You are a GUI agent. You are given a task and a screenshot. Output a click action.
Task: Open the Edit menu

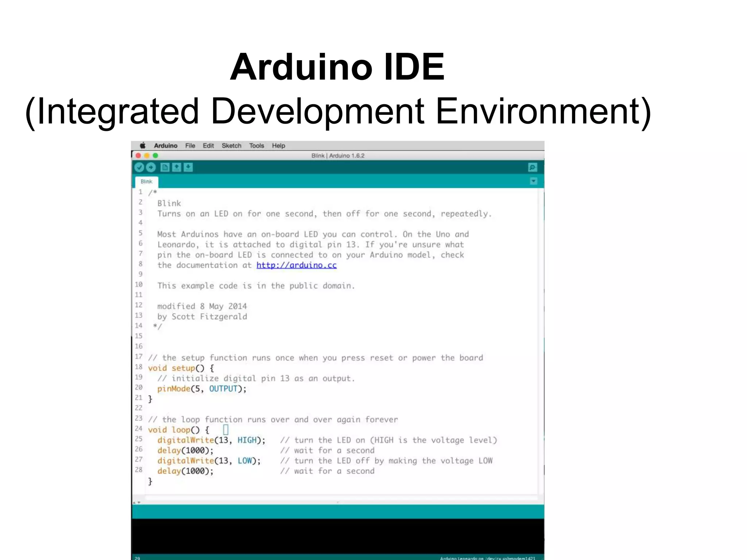pos(208,145)
